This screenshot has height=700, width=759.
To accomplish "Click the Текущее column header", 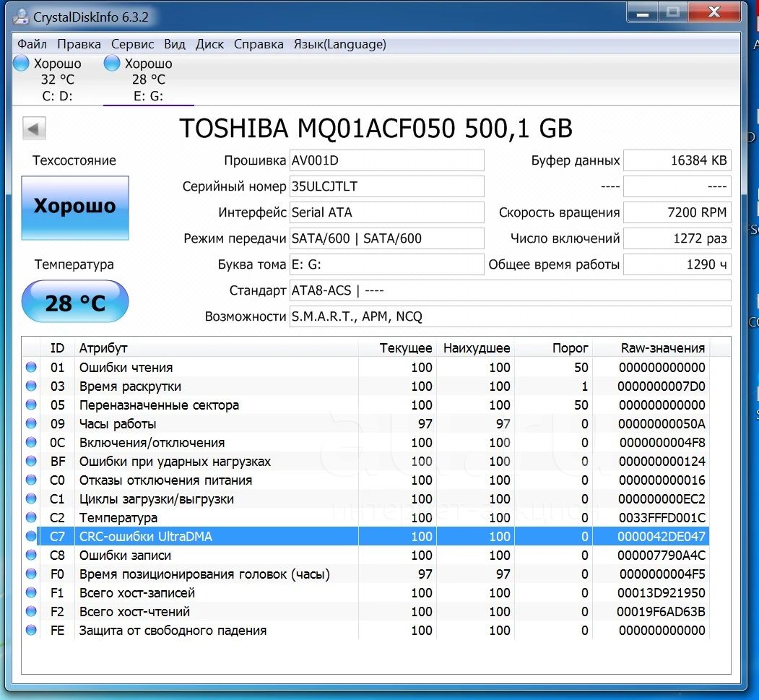I will click(x=397, y=348).
